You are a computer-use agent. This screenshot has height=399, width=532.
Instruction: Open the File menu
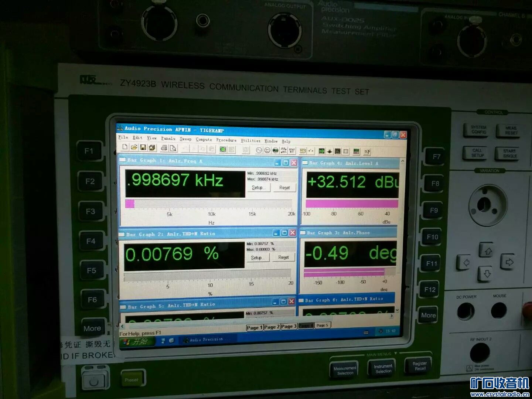pos(123,137)
